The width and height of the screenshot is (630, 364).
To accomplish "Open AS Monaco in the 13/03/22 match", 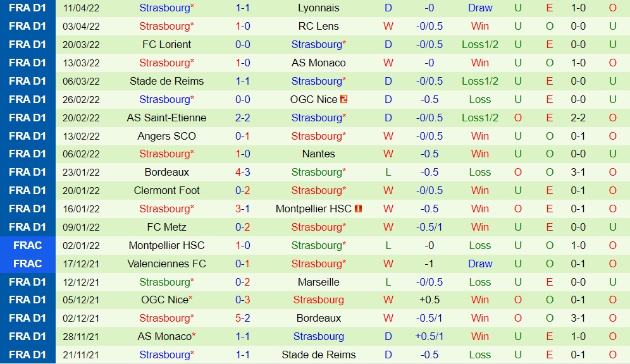I will [318, 63].
